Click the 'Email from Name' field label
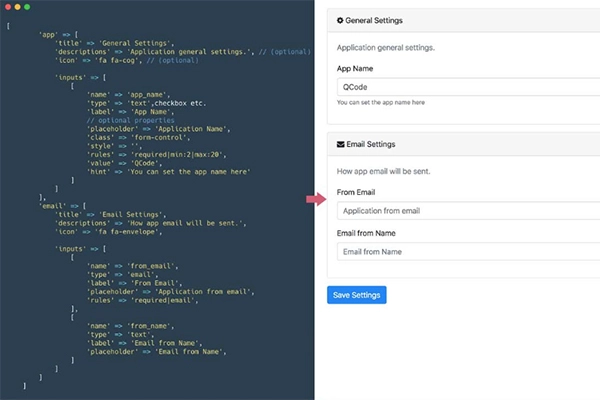The image size is (600, 400). [366, 233]
